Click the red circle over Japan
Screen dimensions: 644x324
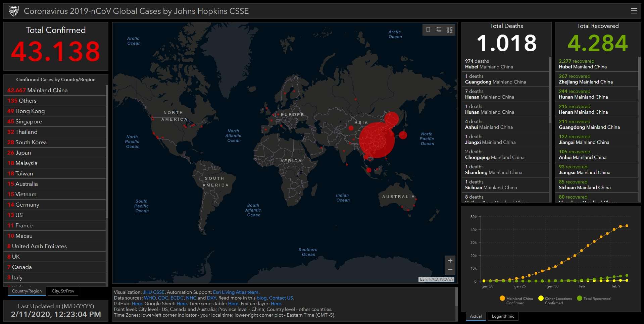pos(403,135)
